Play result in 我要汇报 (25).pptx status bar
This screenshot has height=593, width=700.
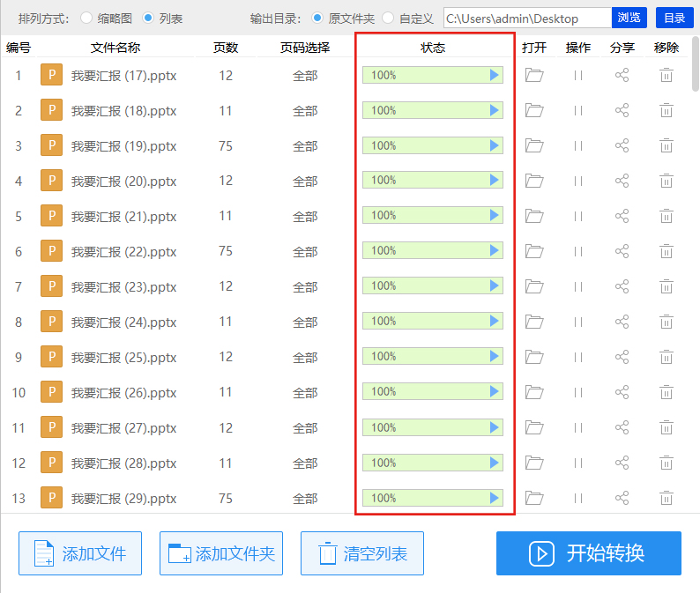pos(494,356)
